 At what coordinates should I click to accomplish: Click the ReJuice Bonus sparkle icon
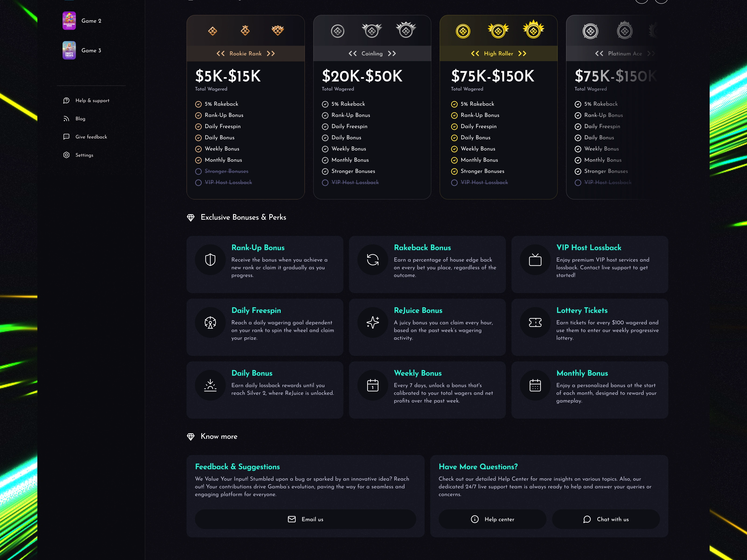pyautogui.click(x=373, y=322)
